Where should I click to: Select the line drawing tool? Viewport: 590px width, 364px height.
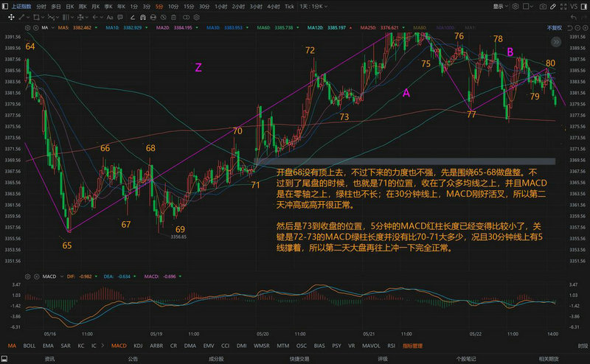(21, 17)
